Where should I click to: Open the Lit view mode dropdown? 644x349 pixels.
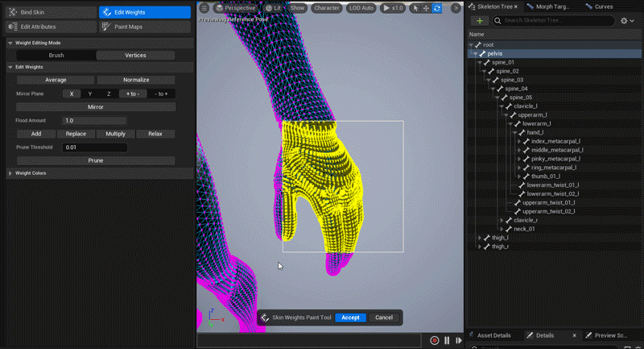click(x=273, y=8)
